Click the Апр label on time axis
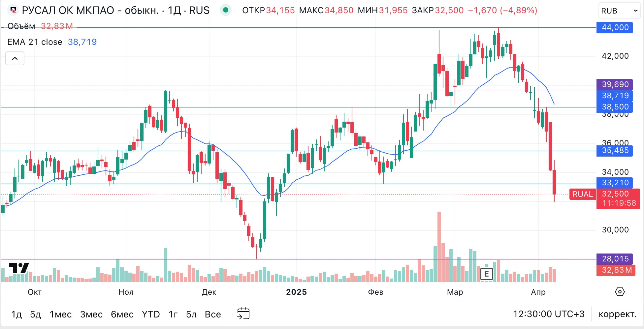 pyautogui.click(x=538, y=292)
